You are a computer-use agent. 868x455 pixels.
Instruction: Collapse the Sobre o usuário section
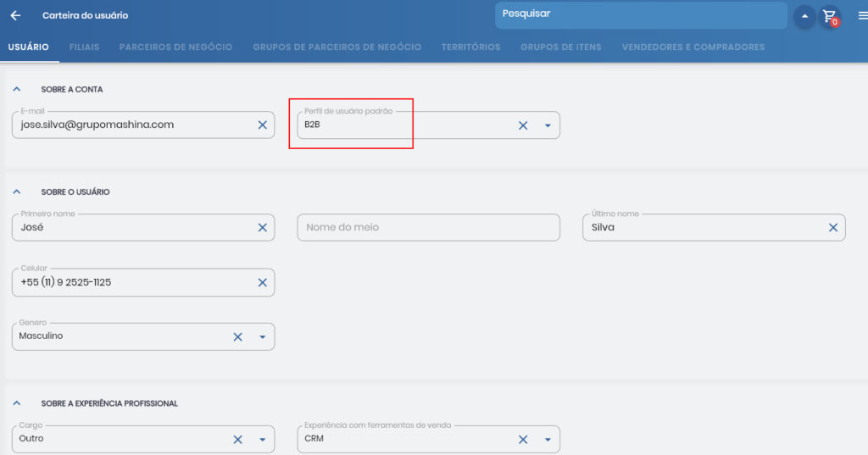tap(17, 191)
